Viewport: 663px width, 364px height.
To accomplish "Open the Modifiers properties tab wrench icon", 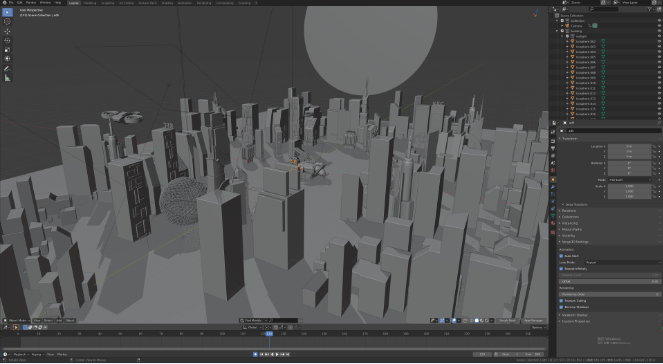I will [553, 187].
